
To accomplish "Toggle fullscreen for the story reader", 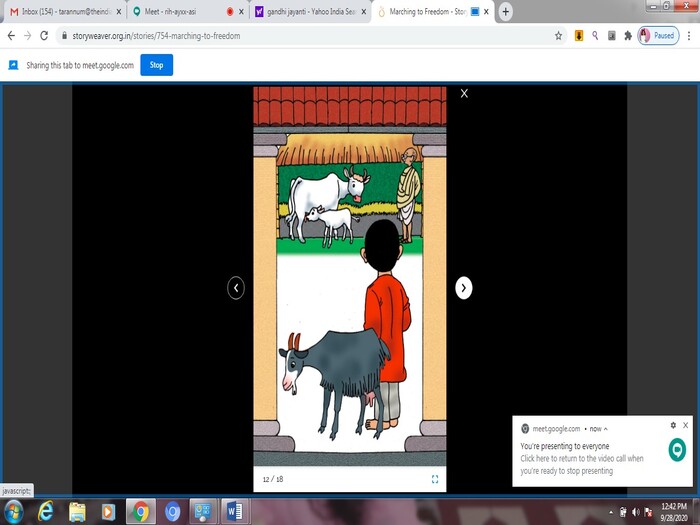I will tap(435, 479).
